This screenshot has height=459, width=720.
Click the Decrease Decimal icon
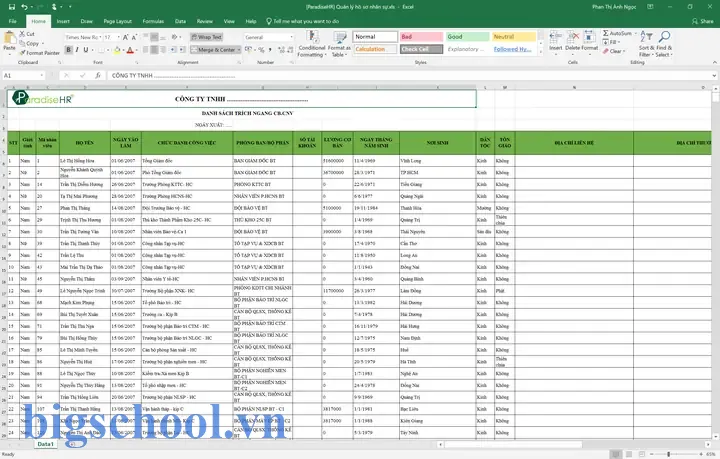[291, 50]
